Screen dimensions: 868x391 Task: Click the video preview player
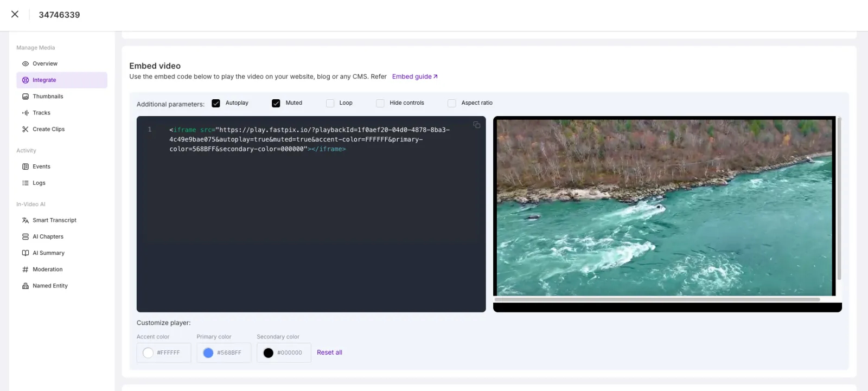click(x=665, y=207)
